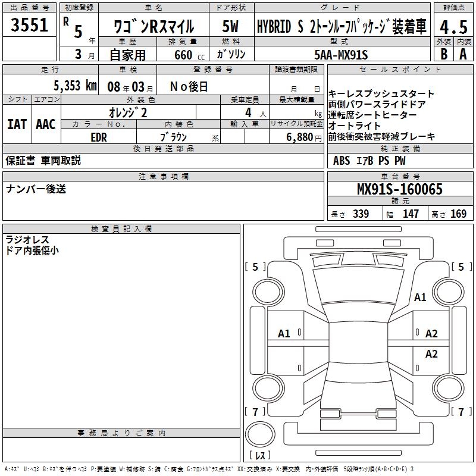Click the 諸元 header label
The width and height of the screenshot is (476, 476).
(400, 201)
